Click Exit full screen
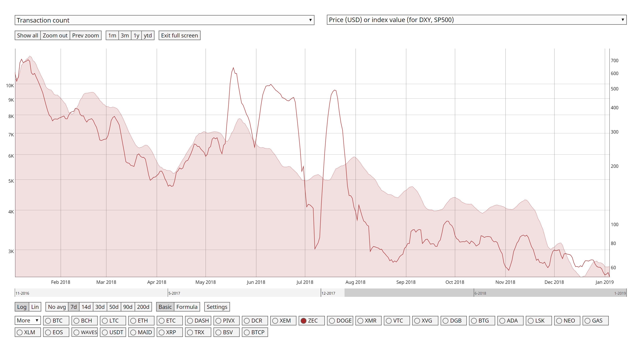Screen dimensions: 644x361 179,35
